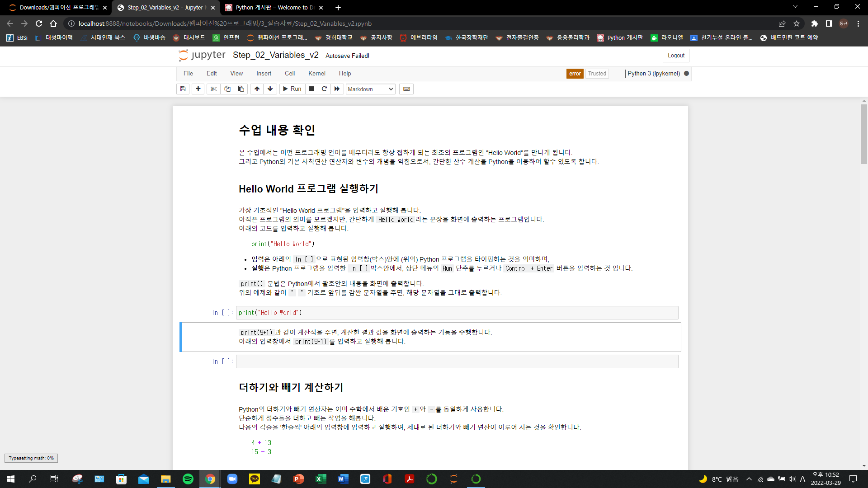The image size is (868, 488).
Task: Open Spotify from the taskbar
Action: coord(188,479)
